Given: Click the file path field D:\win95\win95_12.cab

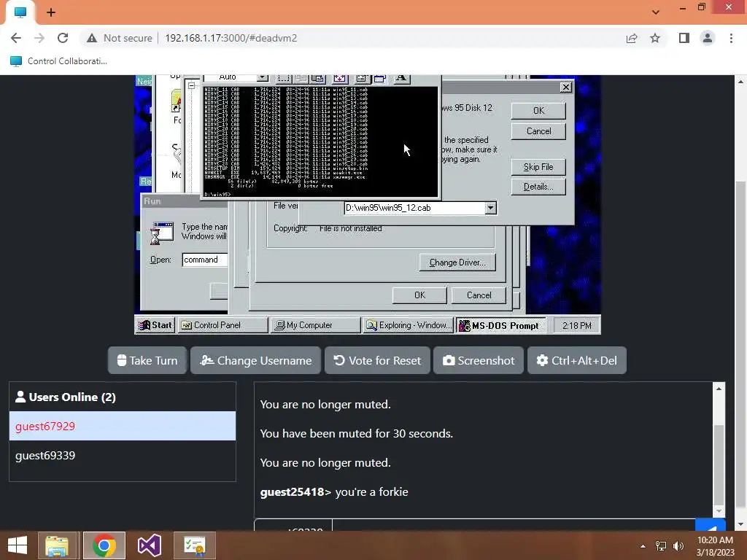Looking at the screenshot, I should click(x=414, y=208).
